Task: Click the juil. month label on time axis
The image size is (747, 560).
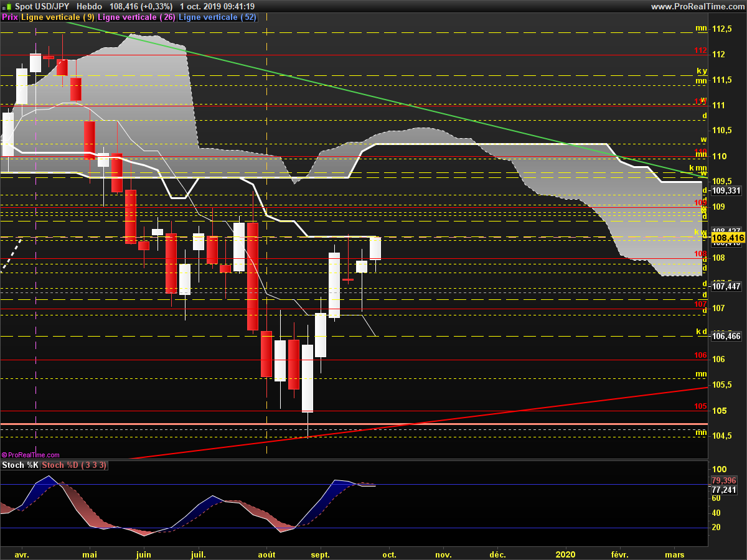Action: pyautogui.click(x=199, y=554)
